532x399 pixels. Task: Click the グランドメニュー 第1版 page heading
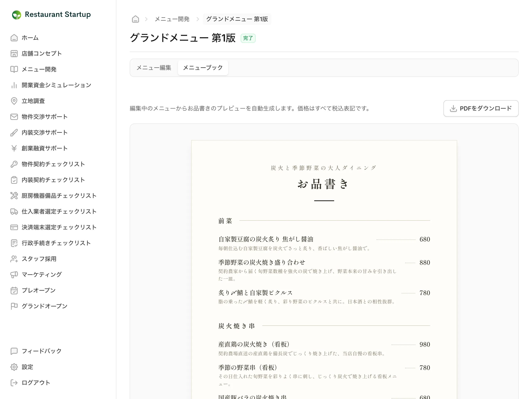(x=182, y=38)
